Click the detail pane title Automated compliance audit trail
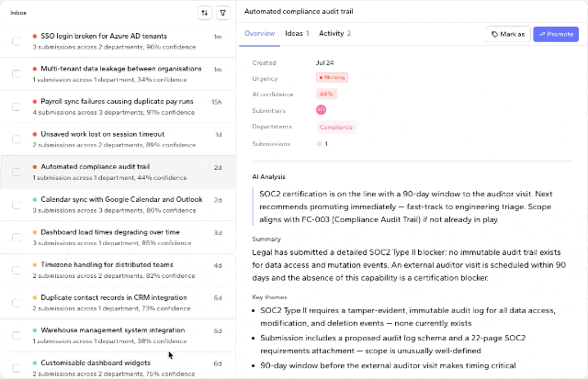This screenshot has width=588, height=379. click(299, 11)
